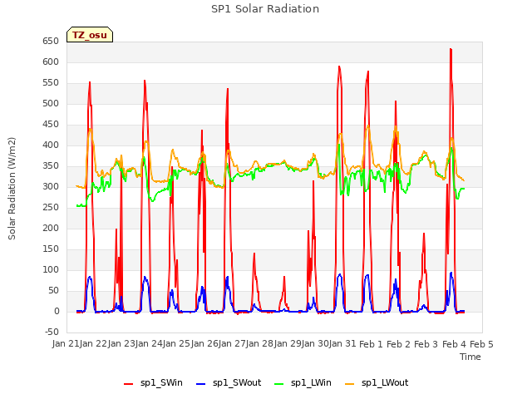Click the 350 y-axis tick label

click(x=51, y=166)
